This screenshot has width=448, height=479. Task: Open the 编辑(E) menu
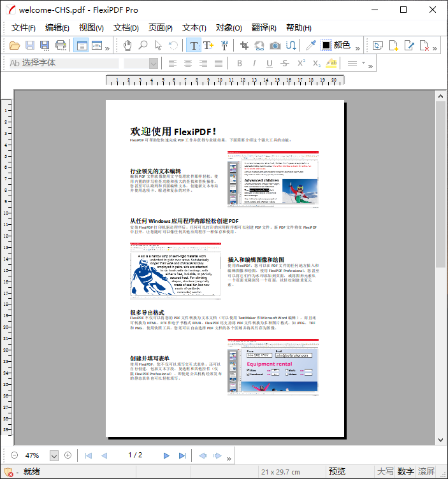pyautogui.click(x=57, y=28)
